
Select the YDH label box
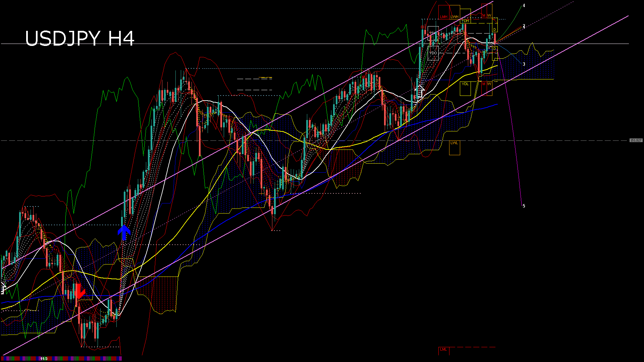(465, 21)
